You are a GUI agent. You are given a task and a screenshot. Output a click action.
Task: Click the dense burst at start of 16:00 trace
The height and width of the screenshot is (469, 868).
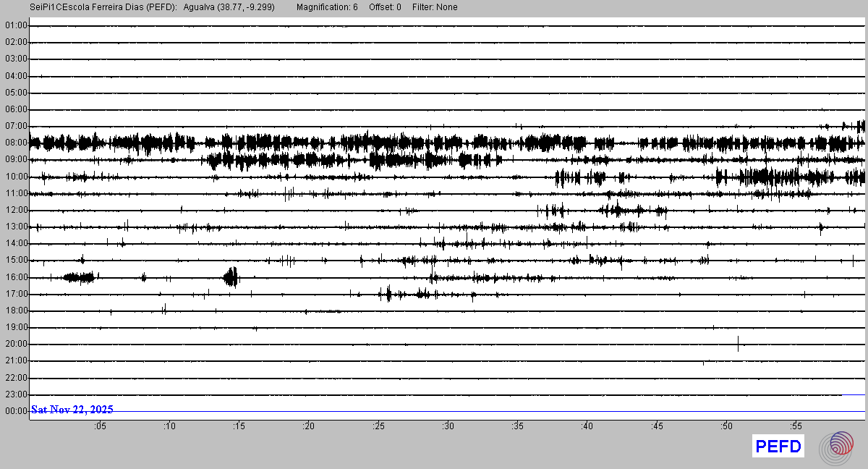(79, 277)
